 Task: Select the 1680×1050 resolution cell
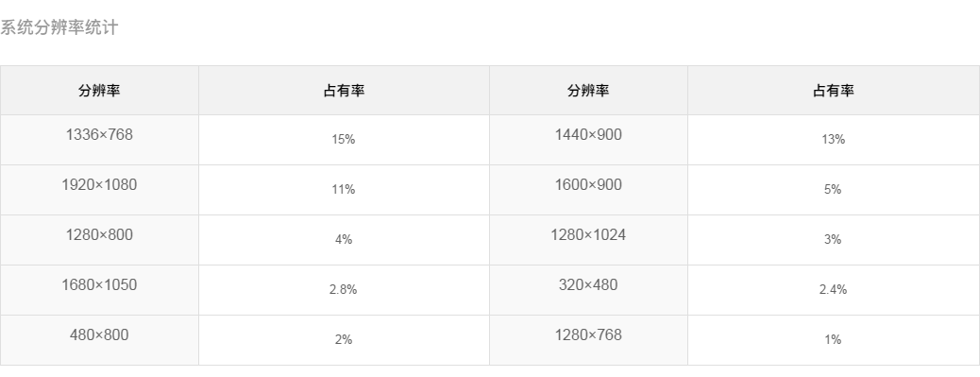(x=99, y=290)
